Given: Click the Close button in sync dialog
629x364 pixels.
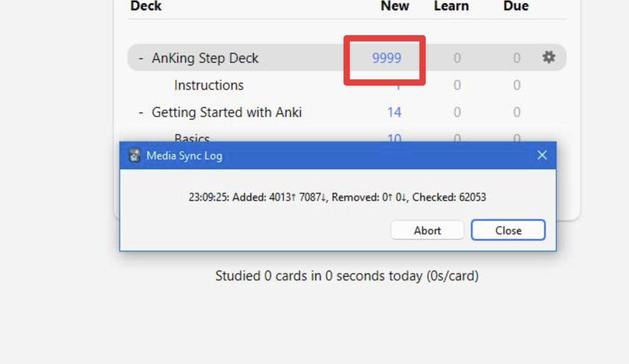Looking at the screenshot, I should pos(508,230).
